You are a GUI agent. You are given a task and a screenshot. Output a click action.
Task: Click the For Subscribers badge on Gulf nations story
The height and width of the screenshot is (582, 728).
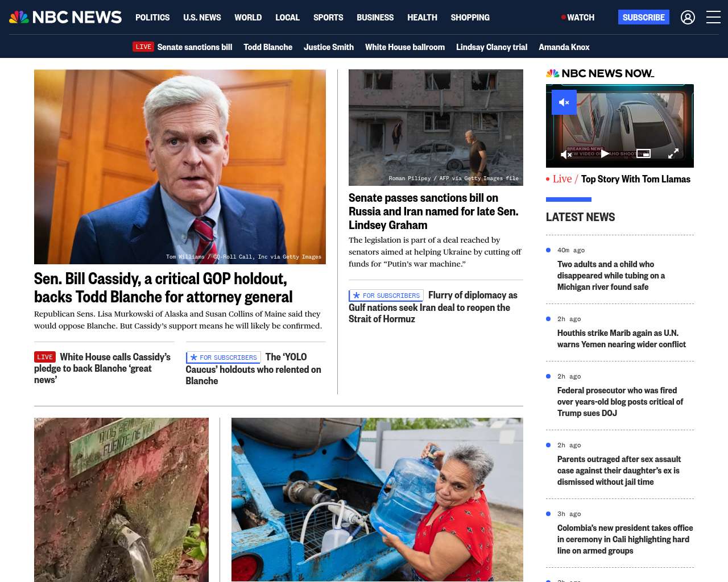click(386, 296)
